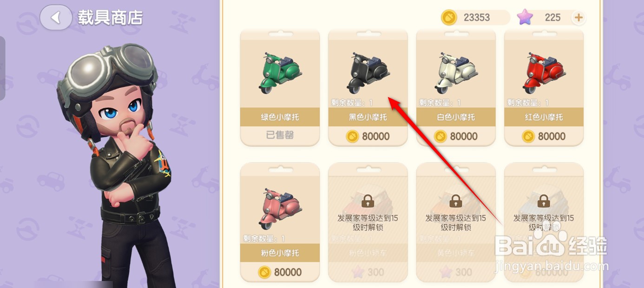Select the green scooter image
This screenshot has width=644, height=288.
click(280, 73)
